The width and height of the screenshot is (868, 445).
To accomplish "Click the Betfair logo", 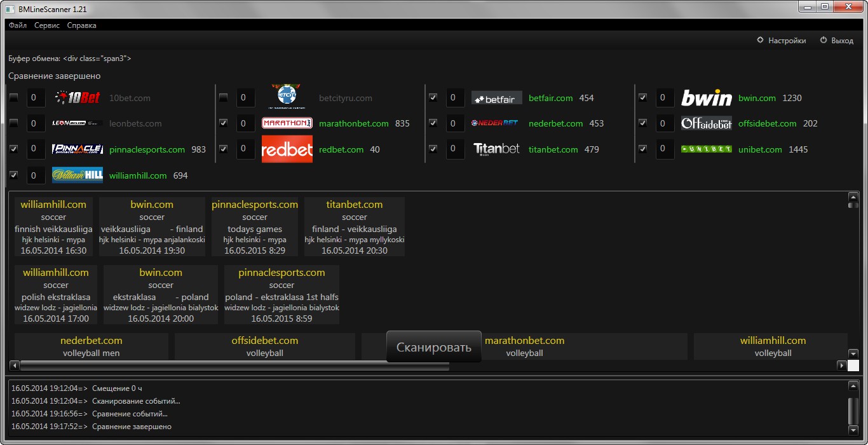I will (x=497, y=98).
